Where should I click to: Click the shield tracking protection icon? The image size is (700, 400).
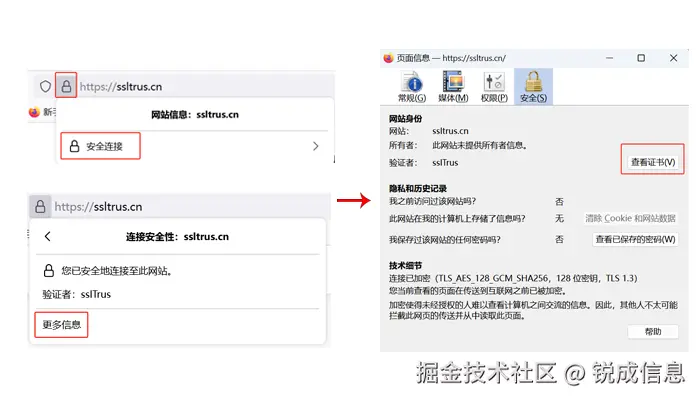45,86
